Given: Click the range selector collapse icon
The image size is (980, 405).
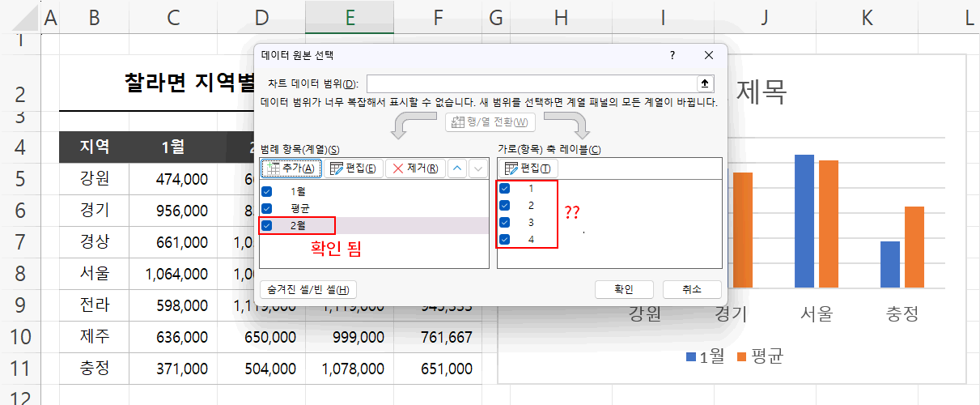Looking at the screenshot, I should tap(704, 83).
